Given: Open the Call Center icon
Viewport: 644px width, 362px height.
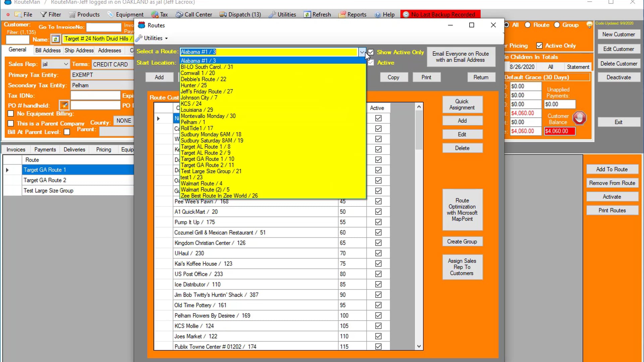Looking at the screenshot, I should (x=179, y=14).
